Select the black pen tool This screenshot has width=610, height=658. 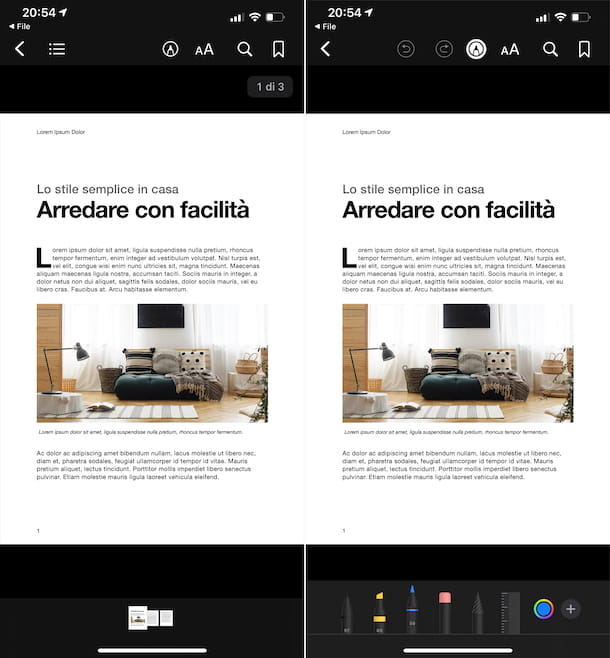[346, 613]
